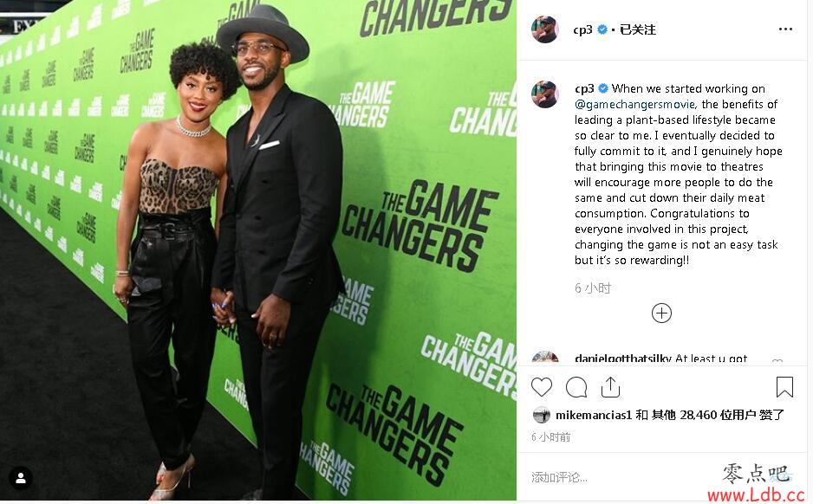
Task: Toggle the 已关注 following status
Action: 637,29
